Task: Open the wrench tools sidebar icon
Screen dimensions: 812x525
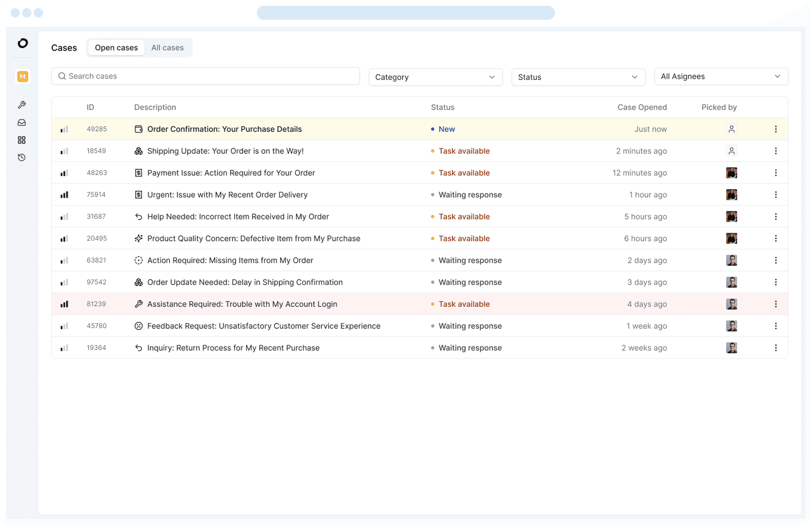Action: [22, 105]
